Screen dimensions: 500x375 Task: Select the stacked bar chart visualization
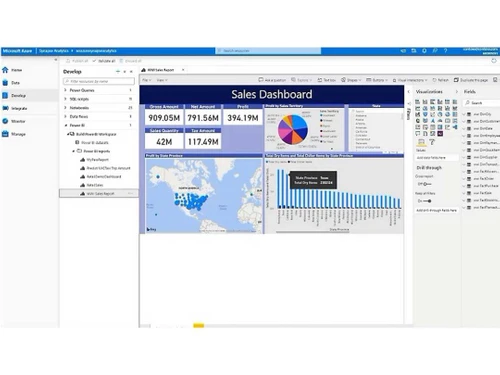coord(418,102)
